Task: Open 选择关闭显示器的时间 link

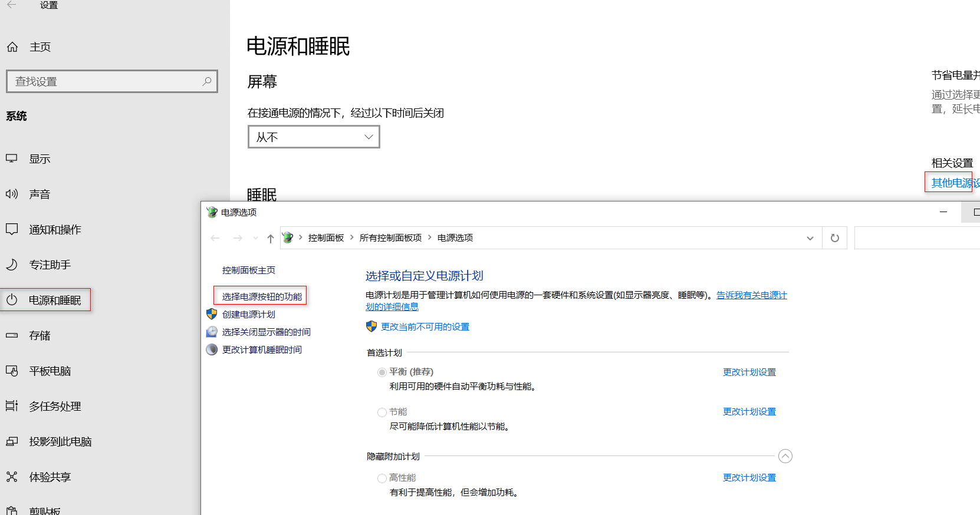Action: [267, 332]
